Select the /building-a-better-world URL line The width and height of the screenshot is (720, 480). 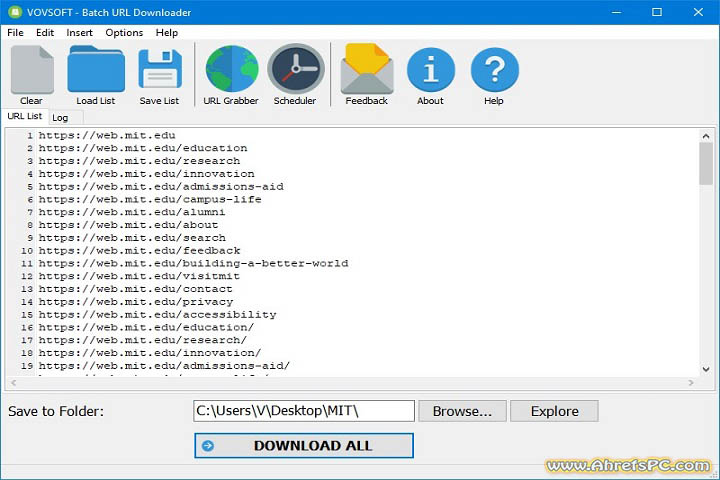pyautogui.click(x=193, y=264)
